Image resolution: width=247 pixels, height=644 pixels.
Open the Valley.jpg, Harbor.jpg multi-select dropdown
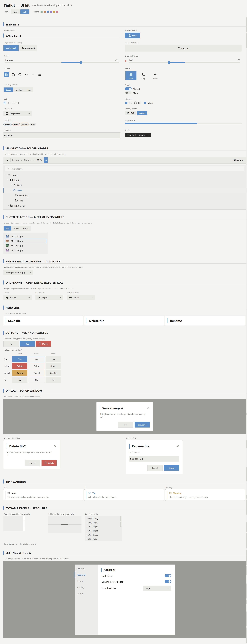point(18,272)
